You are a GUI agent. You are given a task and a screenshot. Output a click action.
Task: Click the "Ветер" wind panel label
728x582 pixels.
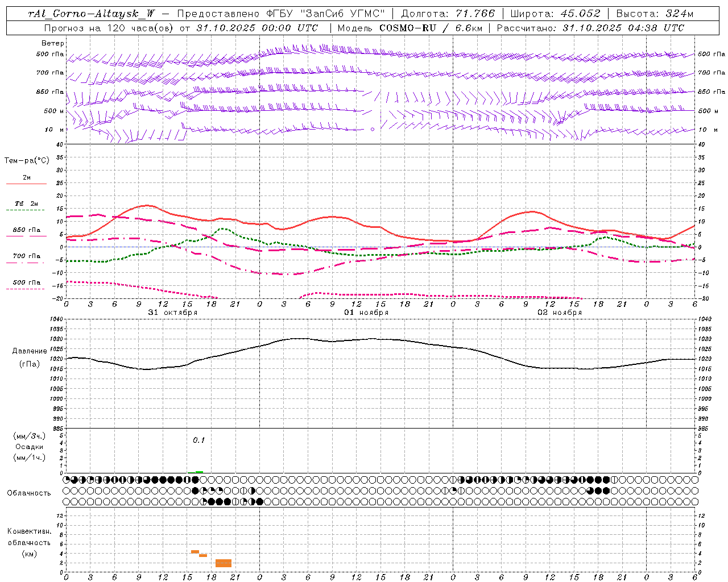(53, 43)
